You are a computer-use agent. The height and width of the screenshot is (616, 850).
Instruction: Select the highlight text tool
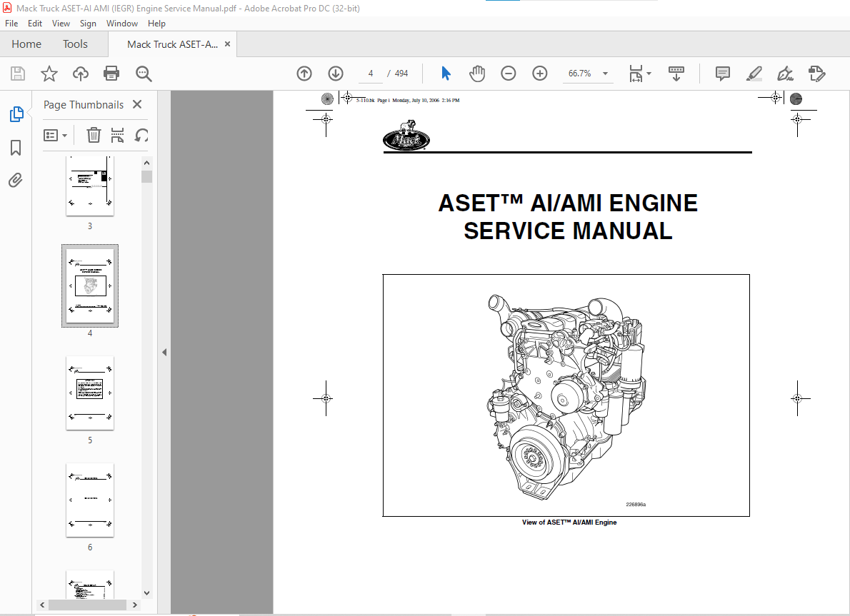(754, 74)
